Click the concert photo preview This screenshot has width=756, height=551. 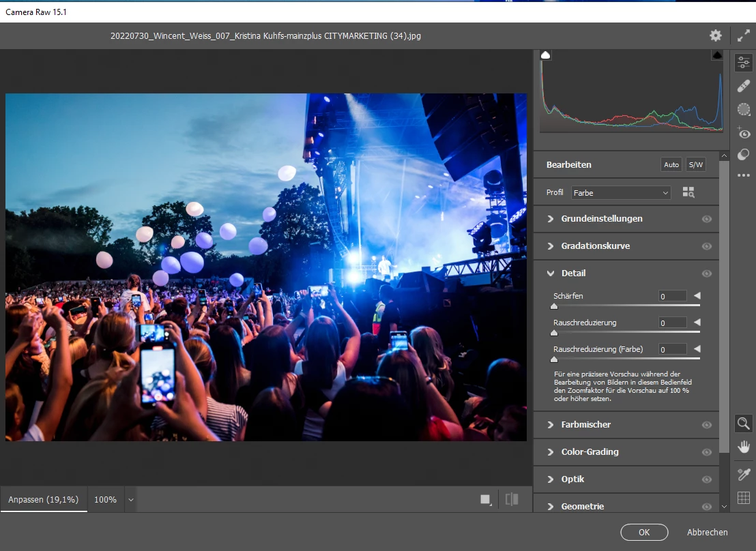(265, 267)
